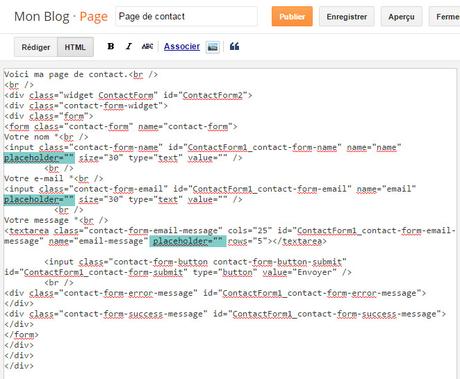Click the first highlighted placeholder attribute in name input

tap(39, 158)
